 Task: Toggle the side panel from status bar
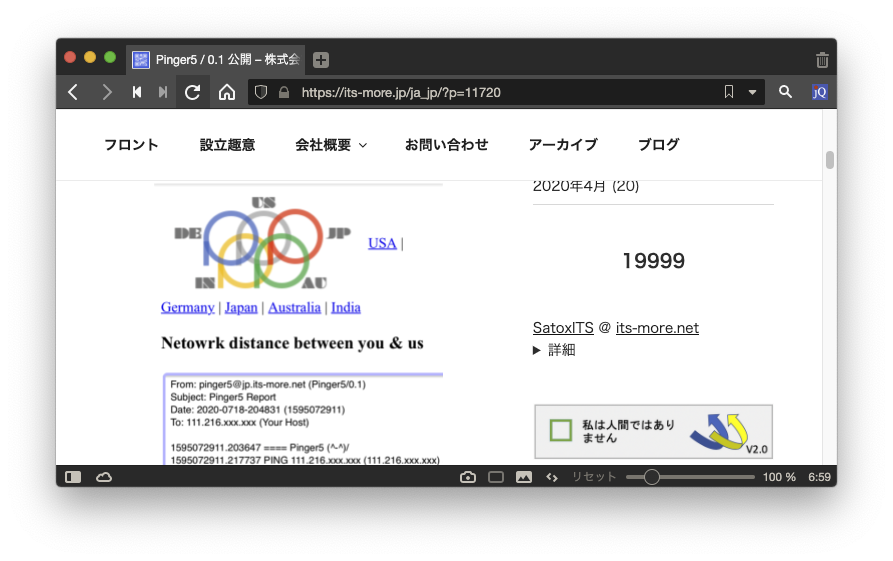73,477
